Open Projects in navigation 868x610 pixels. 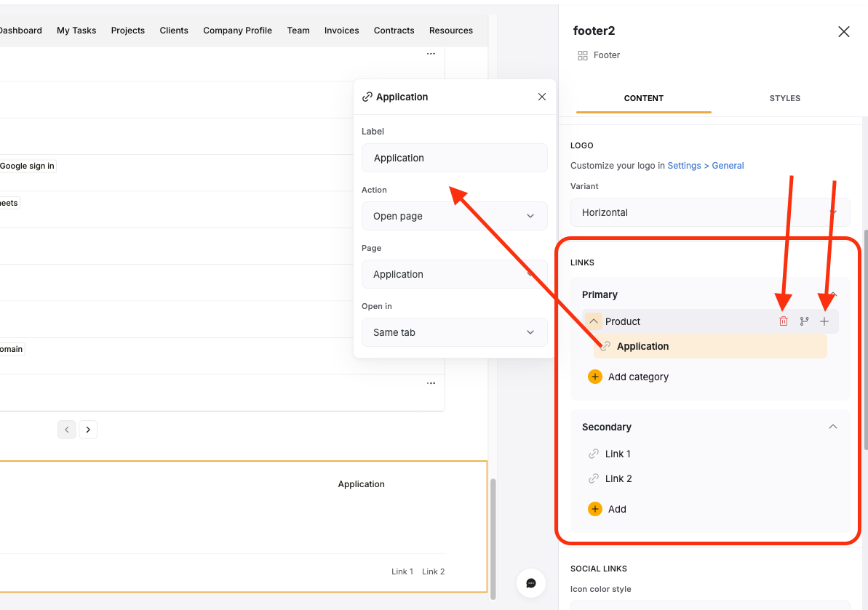pos(128,31)
